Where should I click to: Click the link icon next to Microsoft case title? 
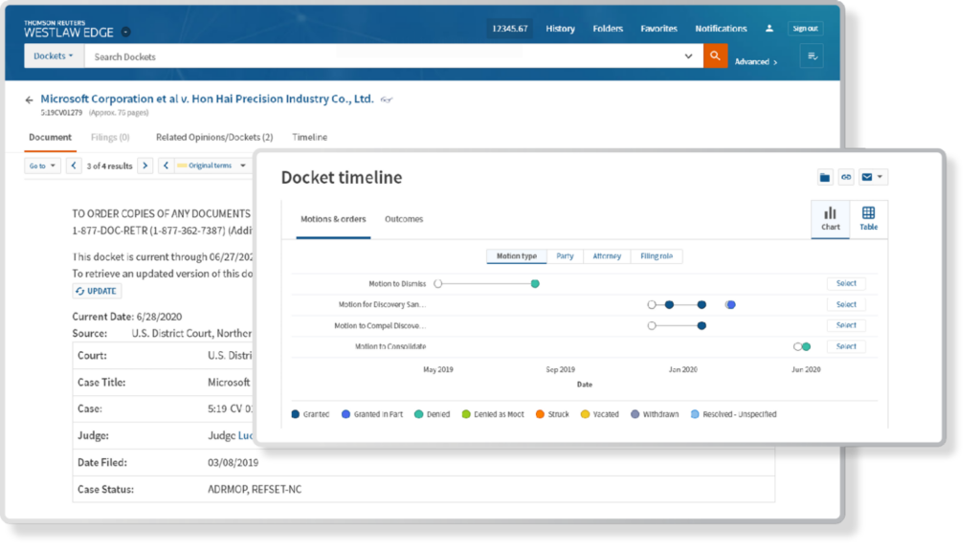387,99
